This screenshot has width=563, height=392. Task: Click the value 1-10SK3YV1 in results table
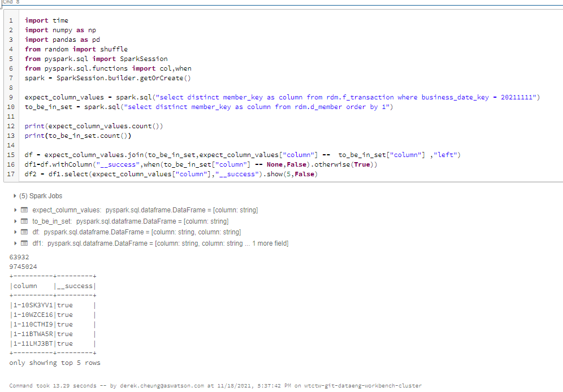click(x=33, y=305)
